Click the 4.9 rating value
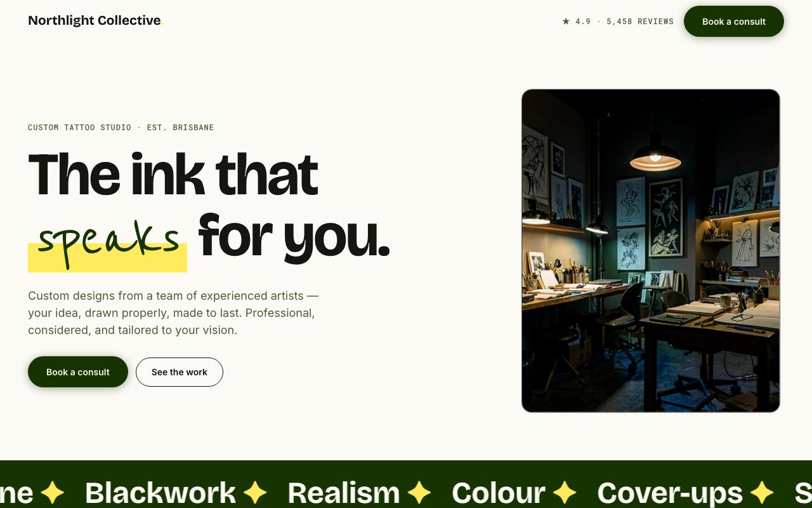 (583, 22)
